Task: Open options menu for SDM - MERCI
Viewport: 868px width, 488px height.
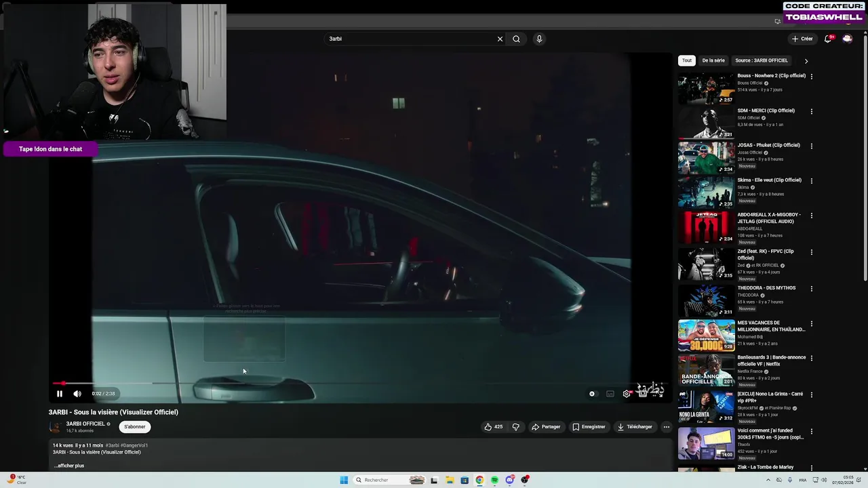Action: point(812,111)
